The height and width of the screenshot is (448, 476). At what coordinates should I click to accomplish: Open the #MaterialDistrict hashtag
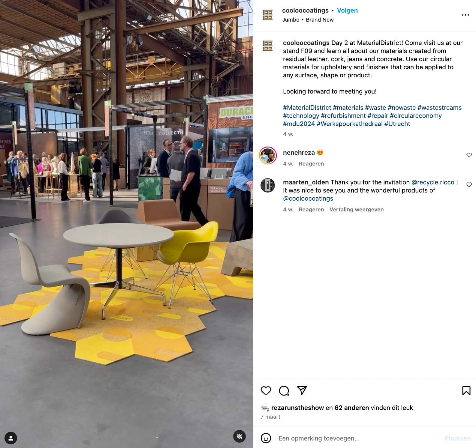[x=307, y=108]
